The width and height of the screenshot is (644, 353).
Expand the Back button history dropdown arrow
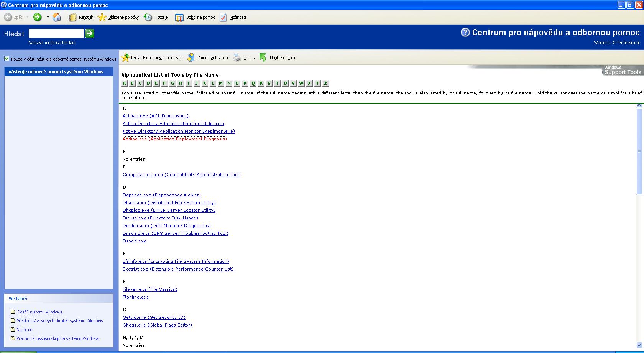coord(27,17)
